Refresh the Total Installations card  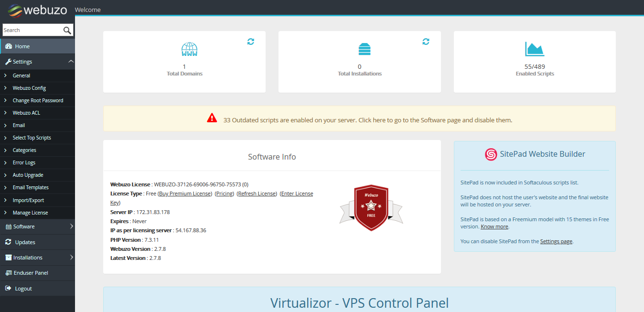pos(426,42)
